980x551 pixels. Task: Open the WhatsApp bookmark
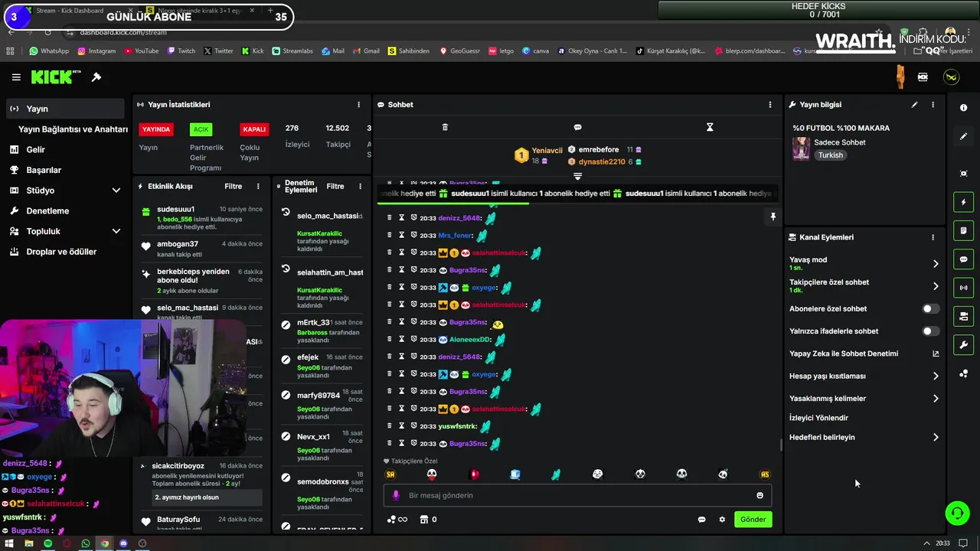(x=49, y=51)
